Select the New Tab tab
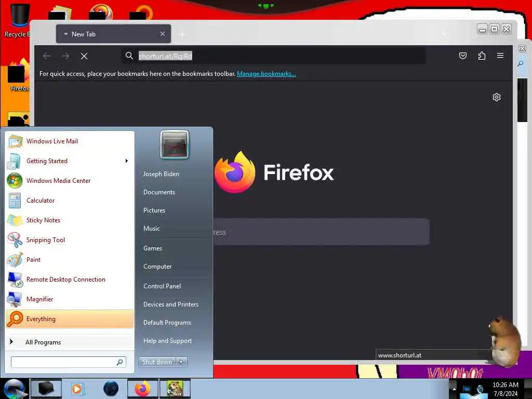This screenshot has height=399, width=532. pyautogui.click(x=113, y=34)
